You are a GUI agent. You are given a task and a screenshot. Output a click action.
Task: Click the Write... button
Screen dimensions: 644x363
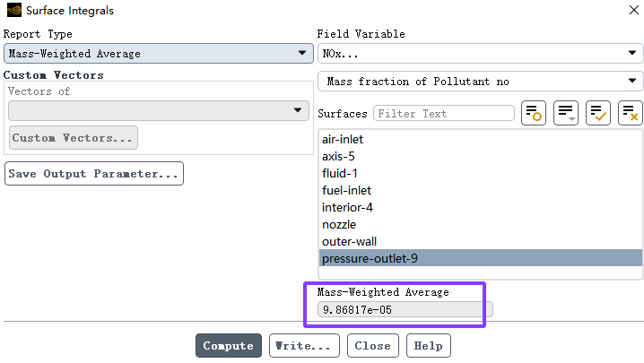point(304,345)
